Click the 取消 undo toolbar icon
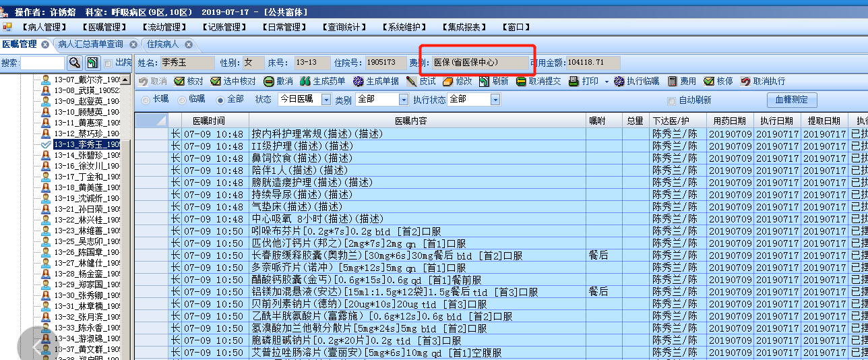The width and height of the screenshot is (868, 360). point(144,82)
